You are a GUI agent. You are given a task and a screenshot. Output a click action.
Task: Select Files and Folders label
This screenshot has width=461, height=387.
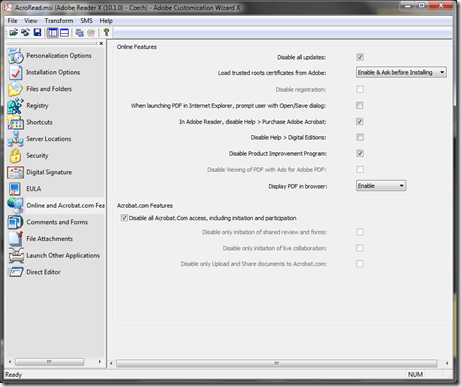(49, 89)
